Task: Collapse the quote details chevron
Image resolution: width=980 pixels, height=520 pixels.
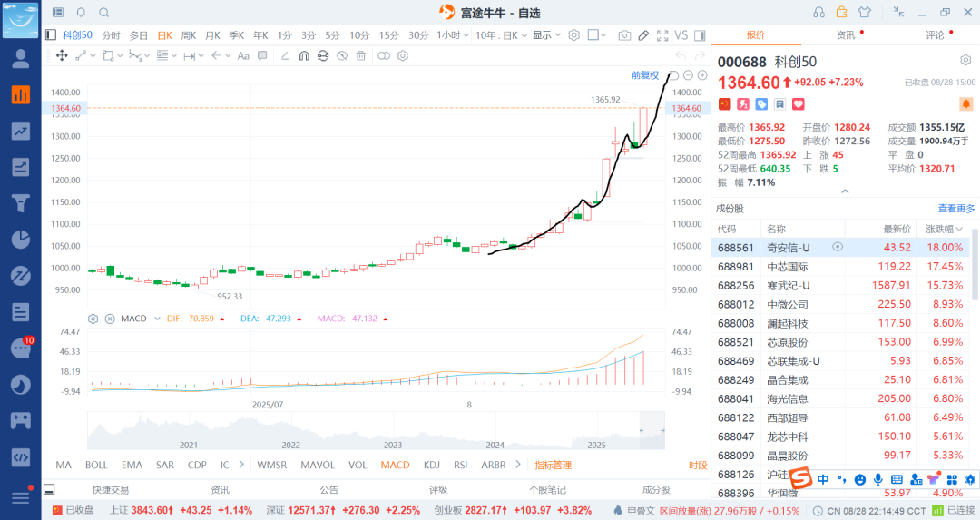Action: 845,191
